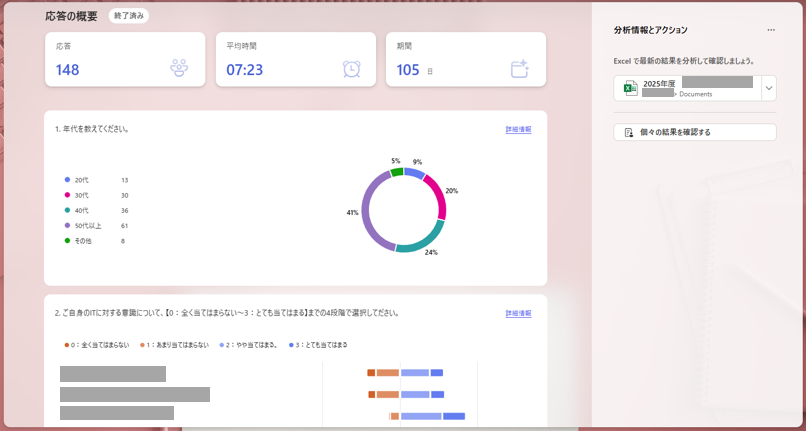Expand the Excel workbook dropdown arrow
Image resolution: width=807 pixels, height=433 pixels.
click(768, 88)
